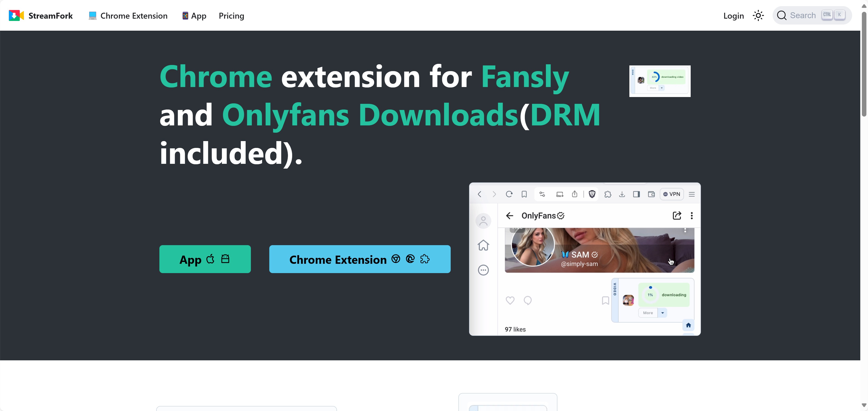Open the App nav menu item
Screen dimensions: 868x411
pyautogui.click(x=194, y=16)
